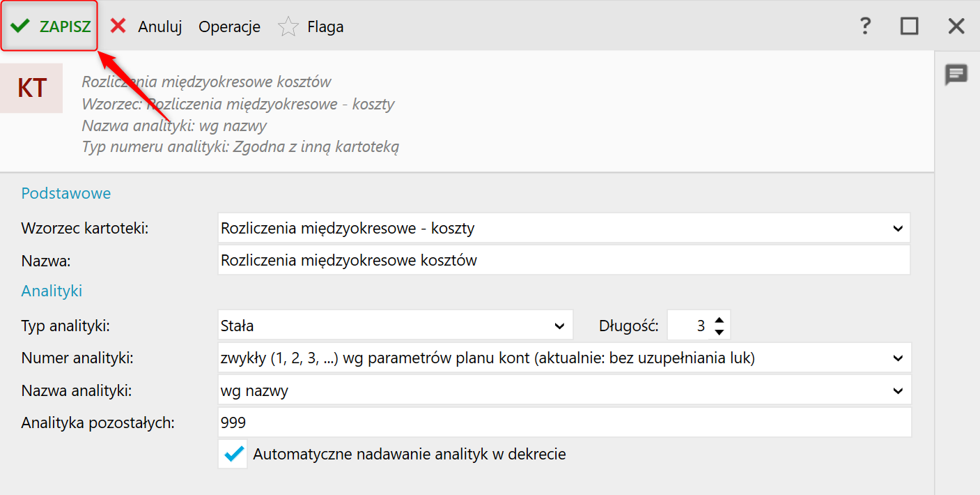Viewport: 980px width, 495px height.
Task: Expand the Numer analityki dropdown
Action: pos(897,358)
